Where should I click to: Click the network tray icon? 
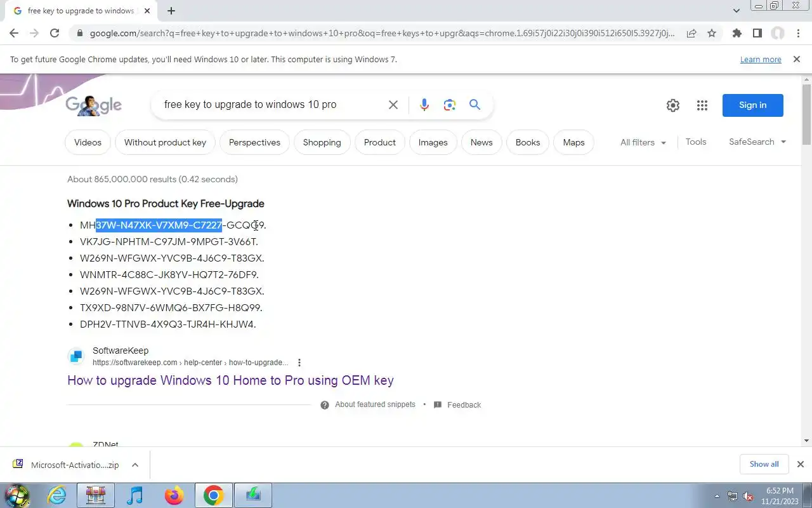(733, 496)
